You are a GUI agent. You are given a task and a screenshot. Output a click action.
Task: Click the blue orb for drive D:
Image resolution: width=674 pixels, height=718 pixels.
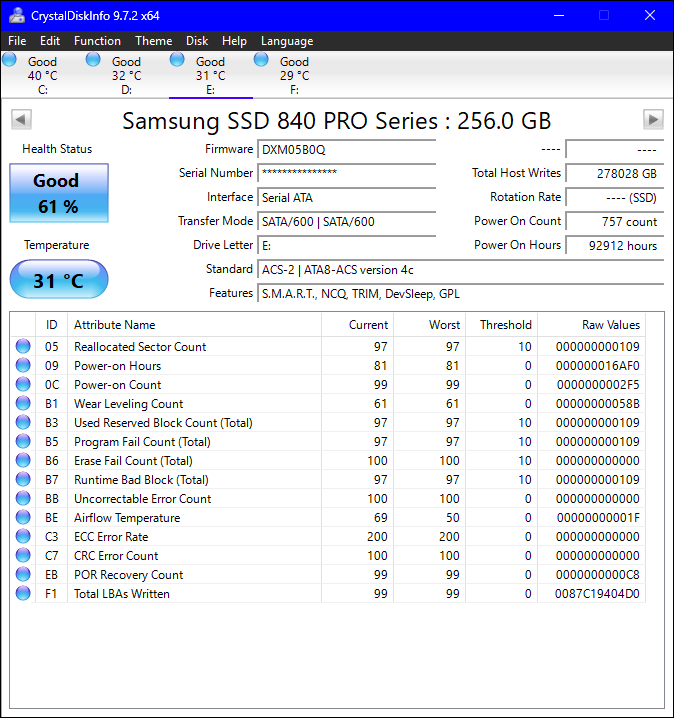pyautogui.click(x=93, y=60)
